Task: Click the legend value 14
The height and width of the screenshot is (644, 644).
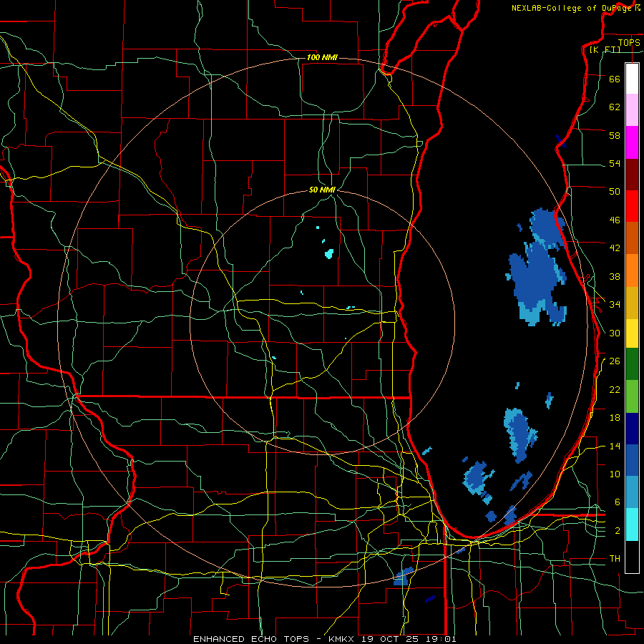Action: click(615, 446)
